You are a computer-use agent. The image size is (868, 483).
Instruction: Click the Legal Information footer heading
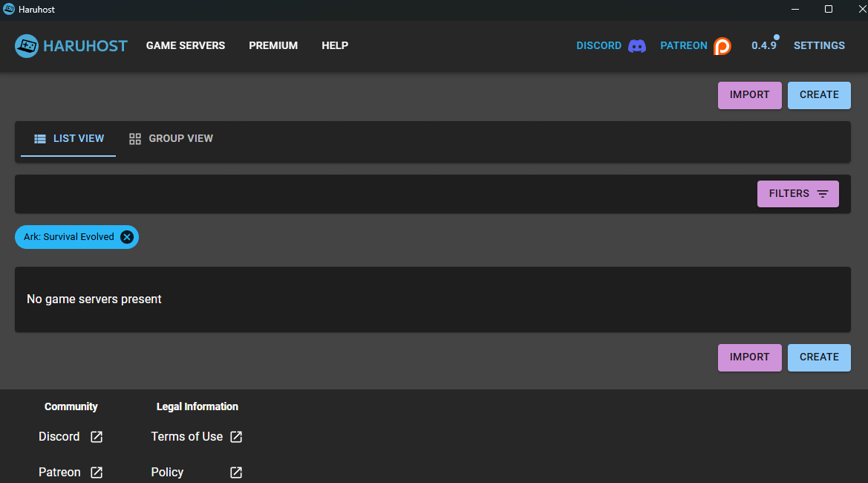197,406
